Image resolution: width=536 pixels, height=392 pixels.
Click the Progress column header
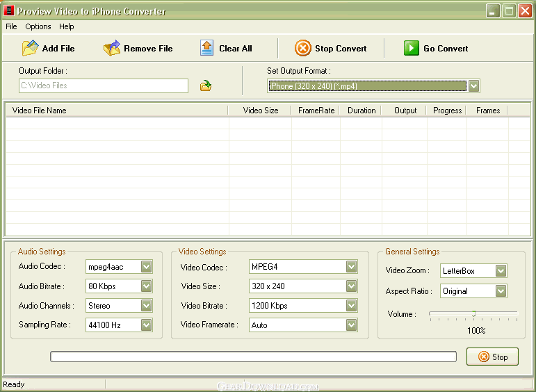point(447,111)
